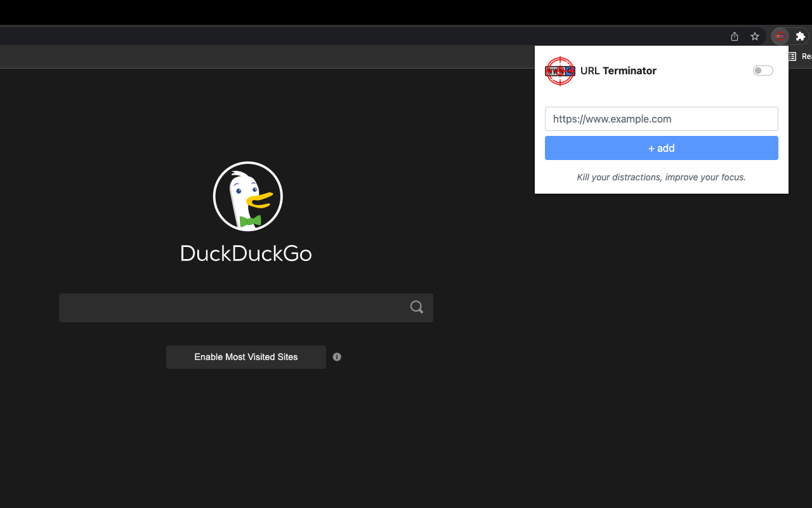
Task: Click the URL Terminator logo inside the popup
Action: tap(560, 70)
